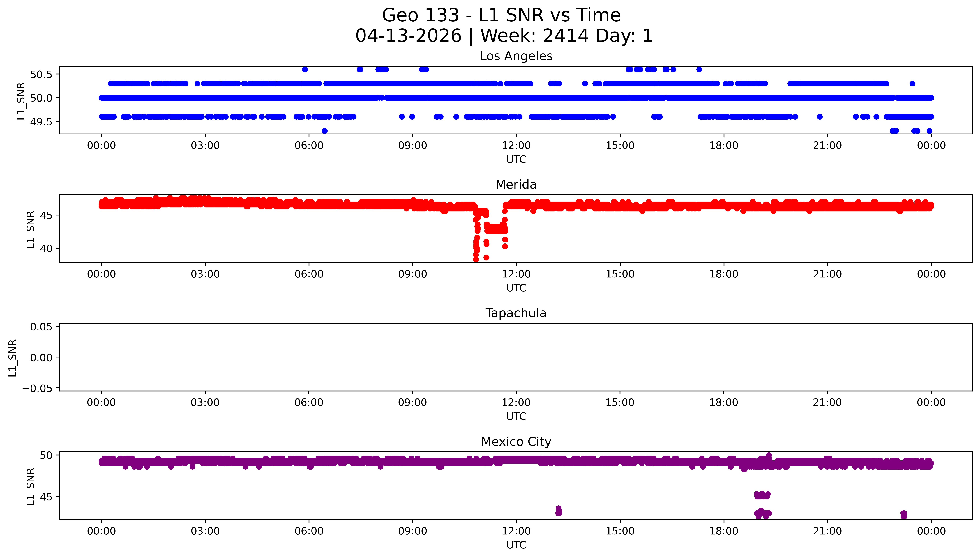Click the 21:00 tick label under the Mexico City plot
The width and height of the screenshot is (980, 558).
click(x=827, y=531)
